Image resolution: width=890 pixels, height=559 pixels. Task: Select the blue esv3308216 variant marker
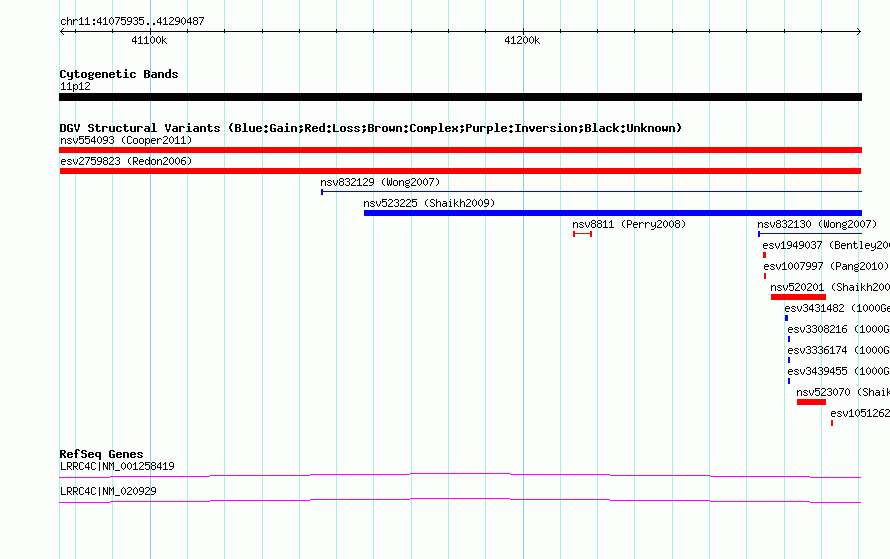pyautogui.click(x=789, y=339)
